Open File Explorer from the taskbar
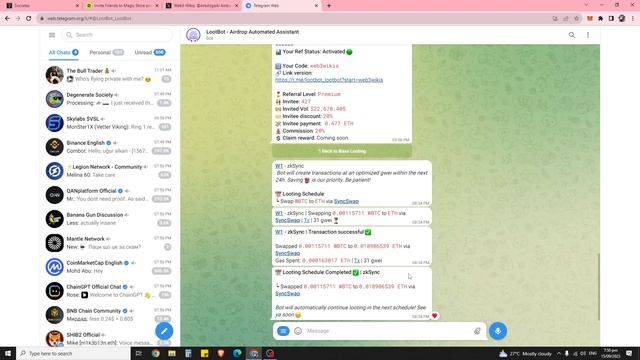The image size is (640, 360). click(172, 353)
